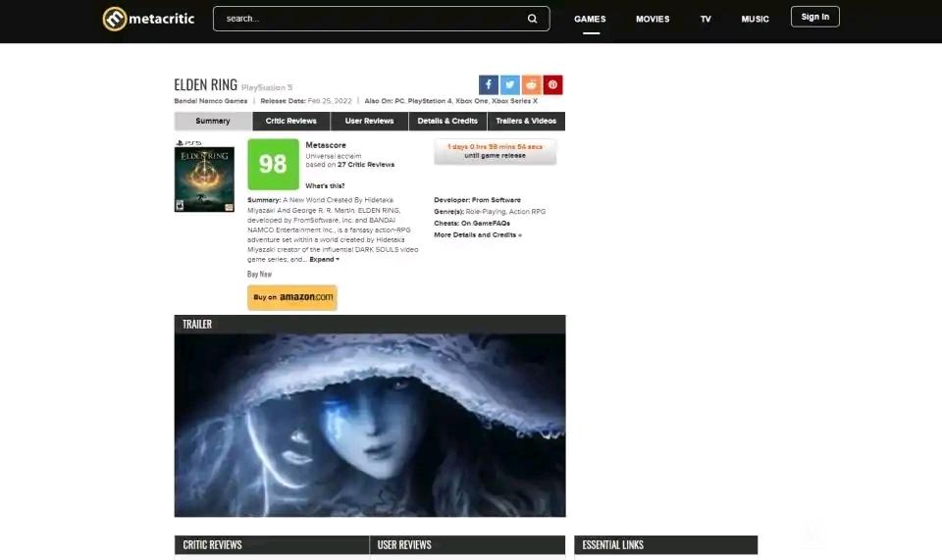942x560 pixels.
Task: Click the TRAILER section header
Action: point(370,324)
